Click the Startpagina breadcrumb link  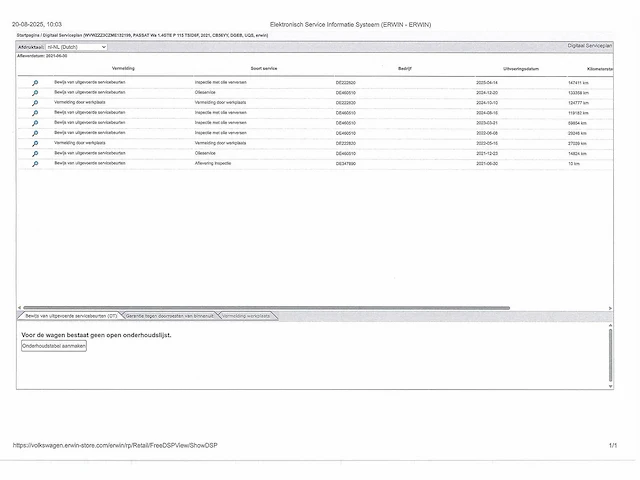(28, 36)
